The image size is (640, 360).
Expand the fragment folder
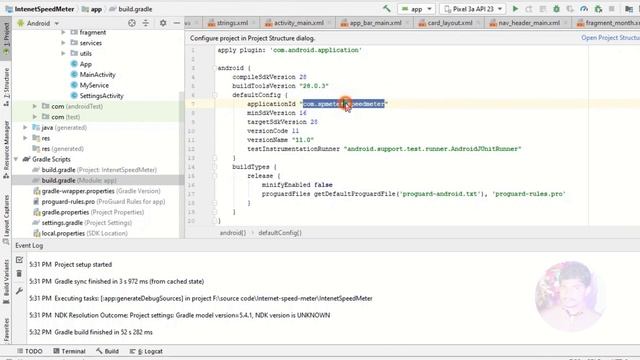pos(63,32)
